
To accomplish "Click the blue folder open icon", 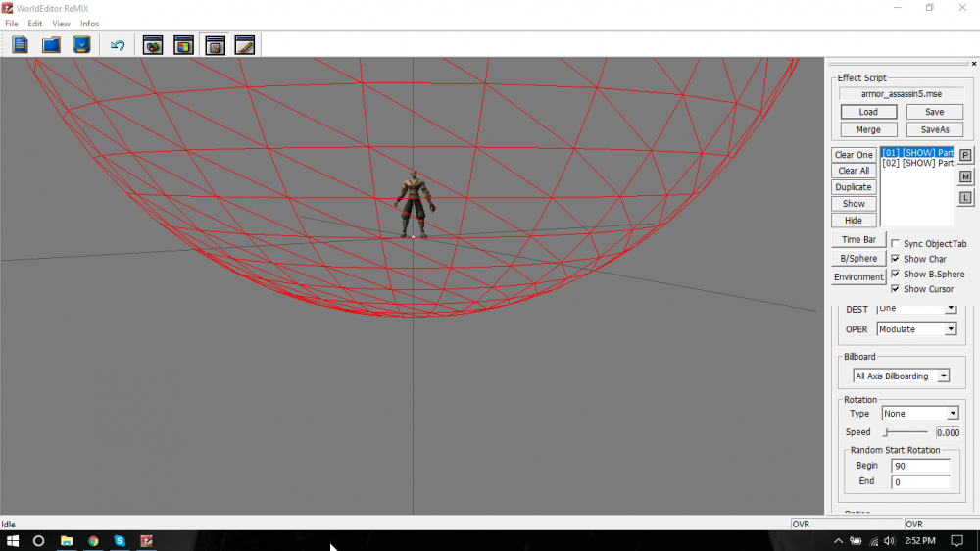I will click(51, 45).
